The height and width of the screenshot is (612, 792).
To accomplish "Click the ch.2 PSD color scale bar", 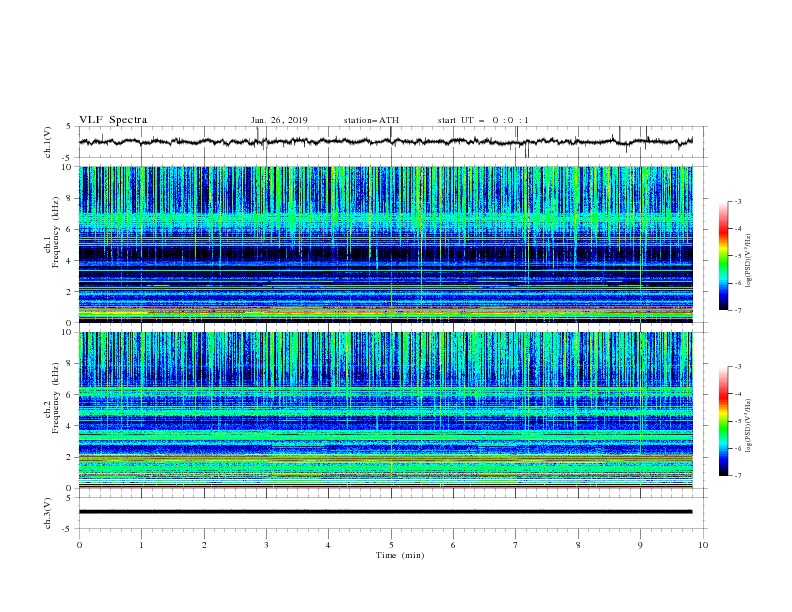I will coord(723,421).
